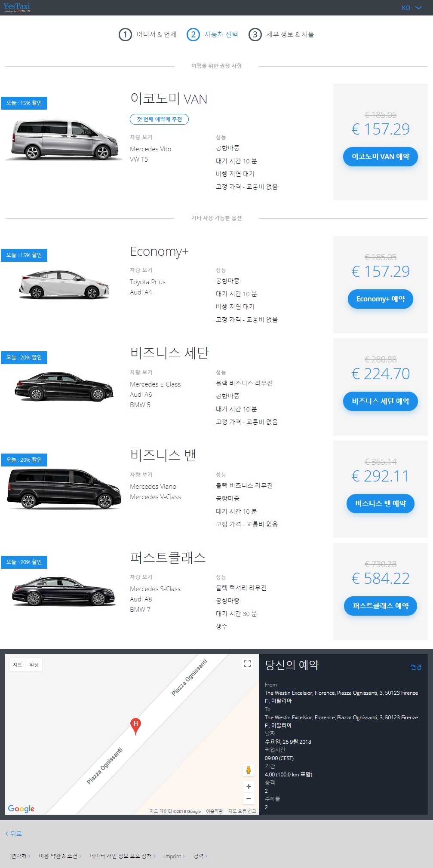Switch map to 지도 map view

(x=18, y=665)
